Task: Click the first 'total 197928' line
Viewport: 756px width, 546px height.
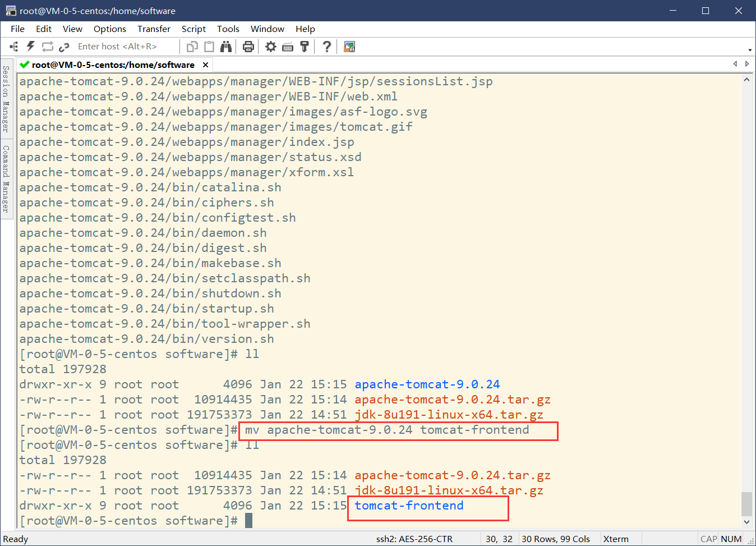Action: point(63,369)
